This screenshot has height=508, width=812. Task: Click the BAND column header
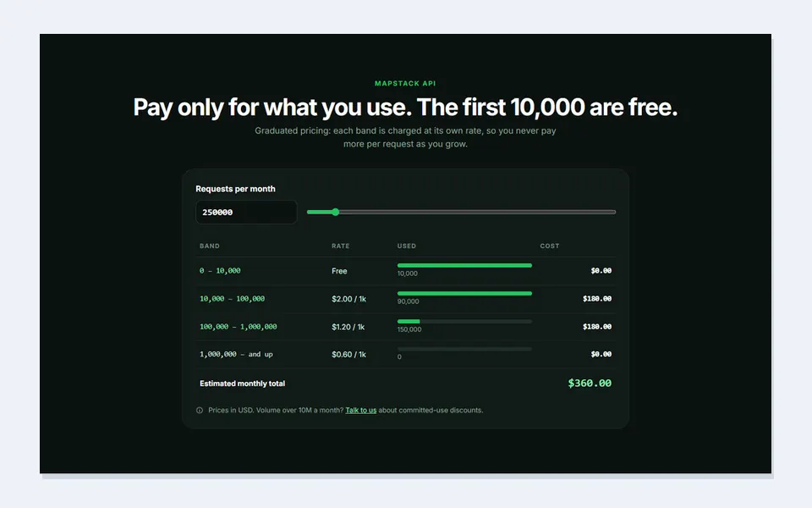[x=210, y=246]
